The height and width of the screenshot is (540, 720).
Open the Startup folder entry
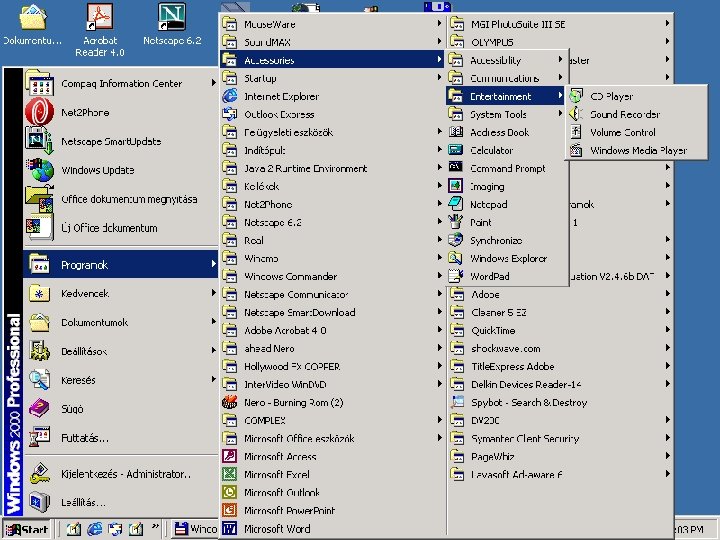[x=332, y=78]
